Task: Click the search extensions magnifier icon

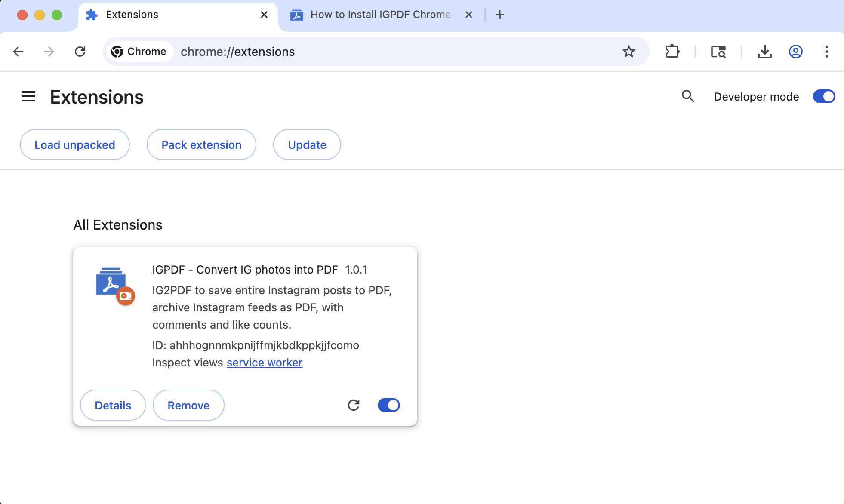Action: [688, 96]
